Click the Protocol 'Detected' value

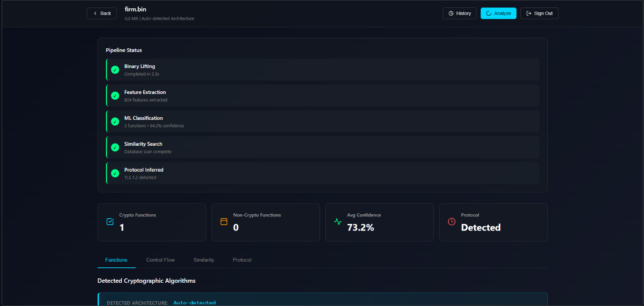point(480,227)
